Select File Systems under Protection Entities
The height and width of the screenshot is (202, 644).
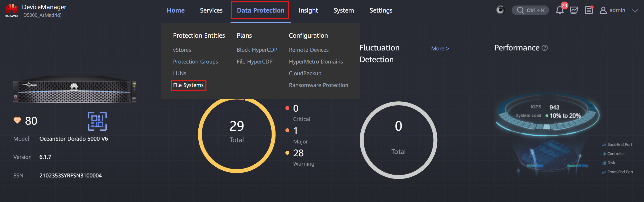tap(188, 85)
